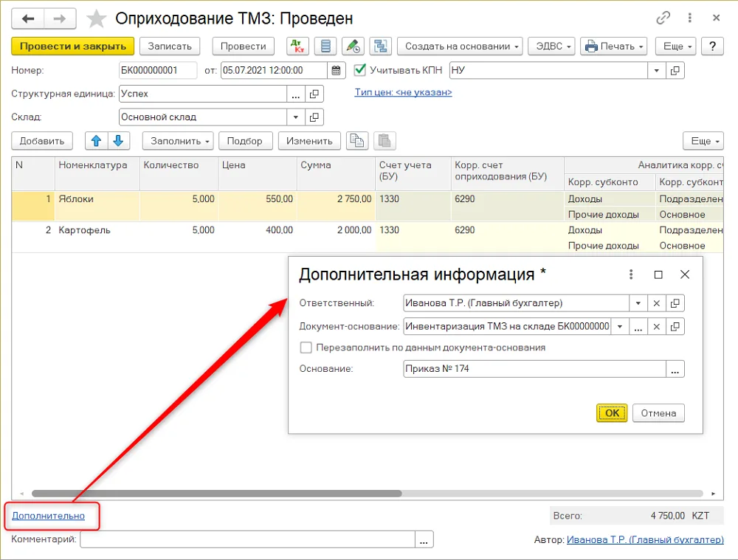Open the Подбор selection form
This screenshot has width=738, height=560.
(245, 141)
